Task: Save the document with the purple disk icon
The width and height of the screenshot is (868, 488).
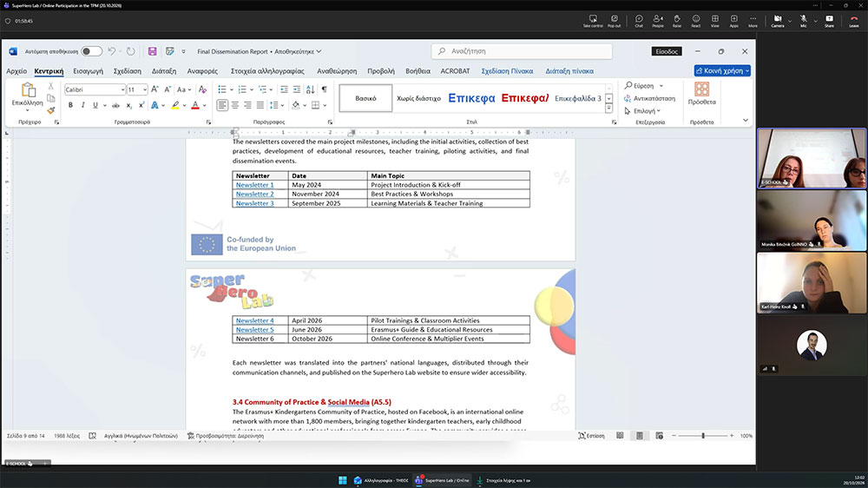Action: pos(152,51)
